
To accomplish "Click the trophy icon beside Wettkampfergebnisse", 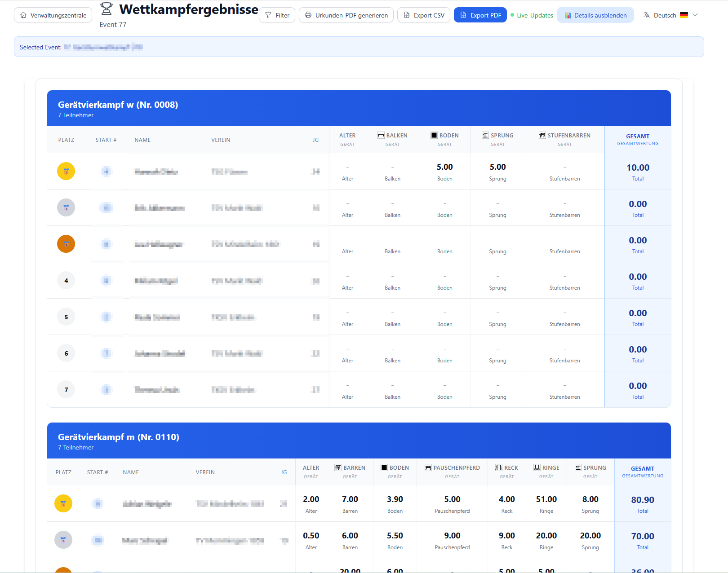I will [x=107, y=9].
